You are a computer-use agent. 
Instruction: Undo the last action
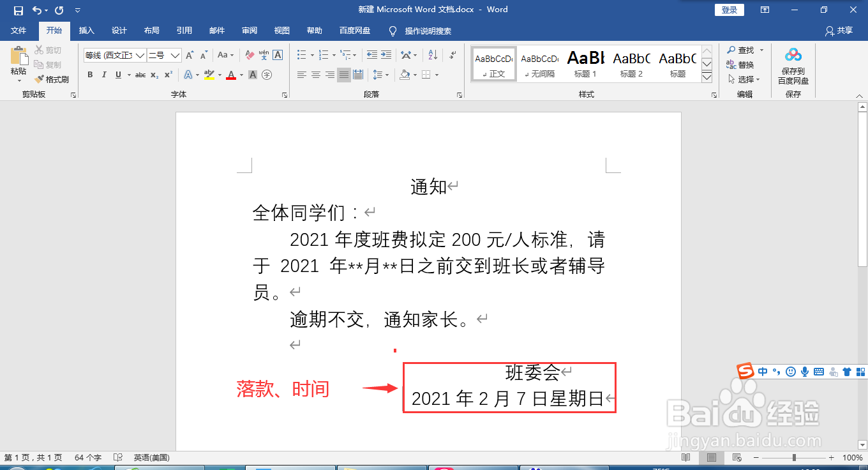point(37,10)
